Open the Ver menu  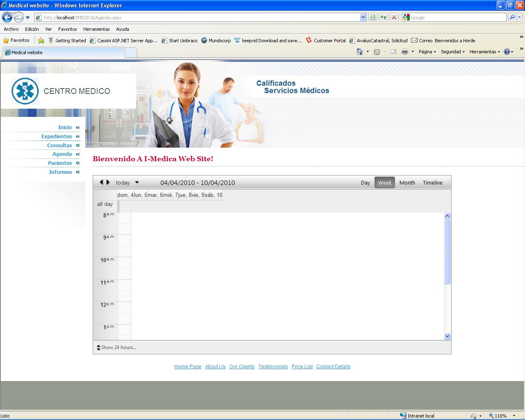click(x=48, y=29)
